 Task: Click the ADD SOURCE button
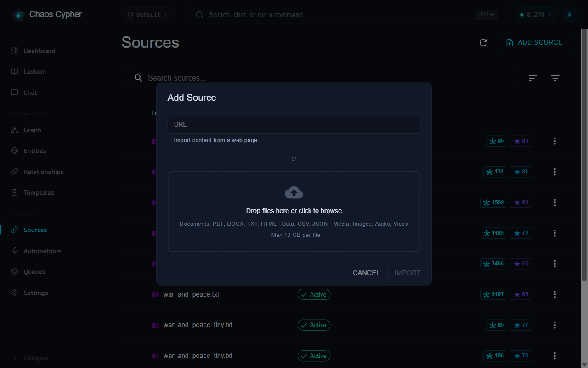tap(535, 42)
